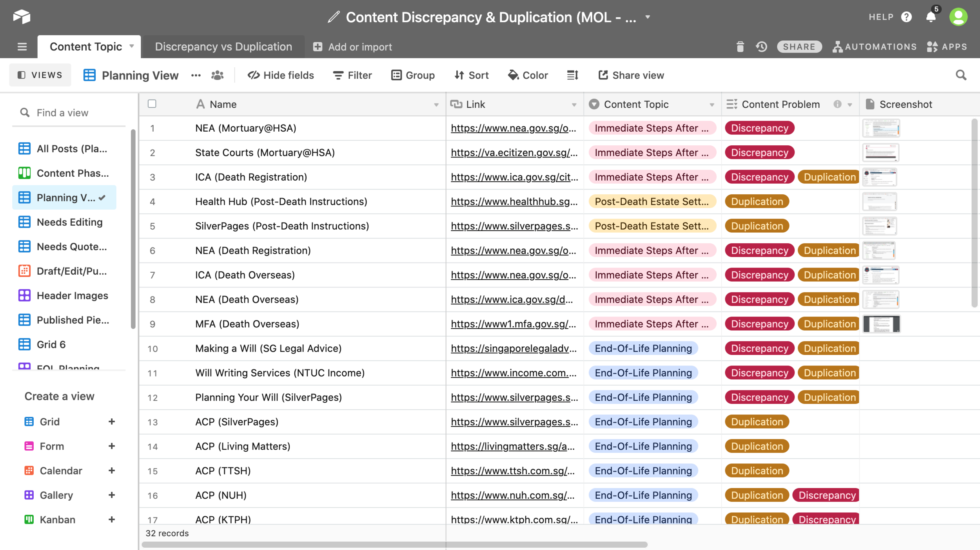The image size is (980, 550).
Task: Click the row height icon
Action: click(572, 75)
